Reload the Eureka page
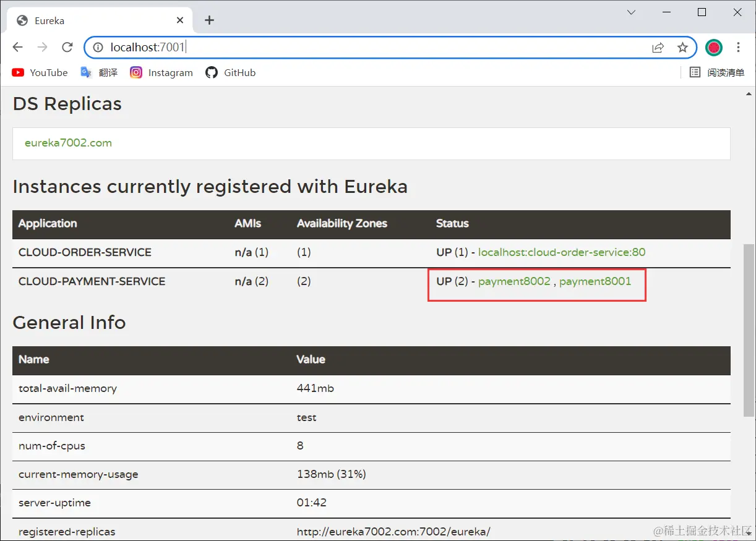Image resolution: width=756 pixels, height=541 pixels. [67, 48]
